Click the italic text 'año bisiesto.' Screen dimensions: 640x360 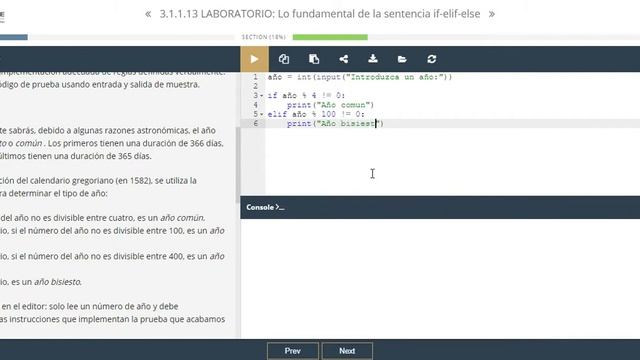[x=58, y=282]
